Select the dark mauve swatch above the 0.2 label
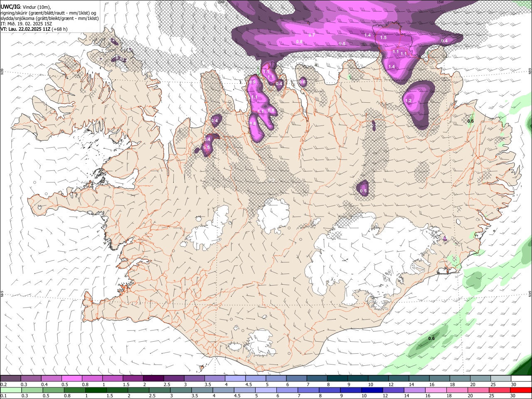Screen dimensions: 532x399 click(10, 379)
